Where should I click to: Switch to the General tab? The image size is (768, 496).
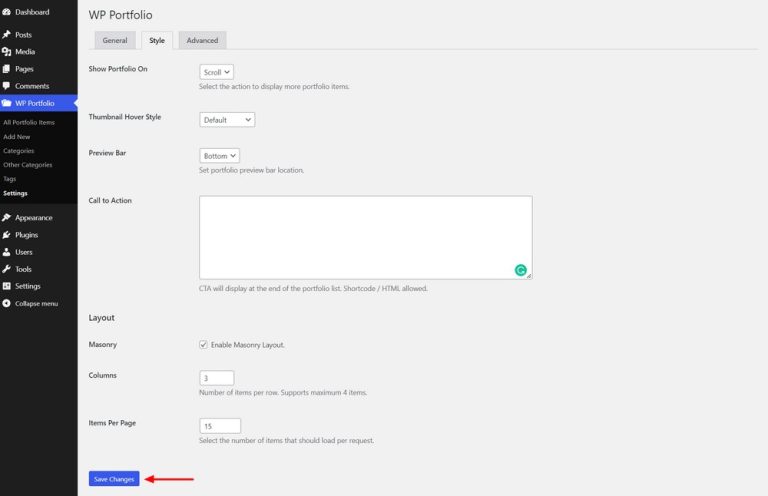115,40
